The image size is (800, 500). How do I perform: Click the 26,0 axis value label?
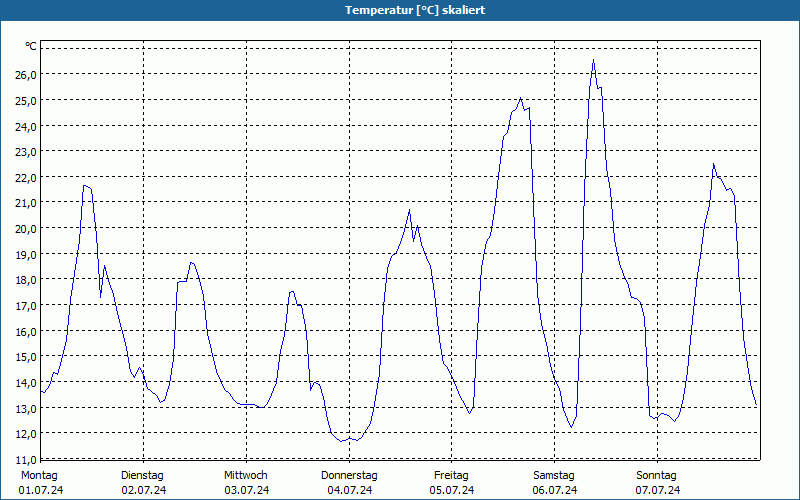[x=26, y=74]
